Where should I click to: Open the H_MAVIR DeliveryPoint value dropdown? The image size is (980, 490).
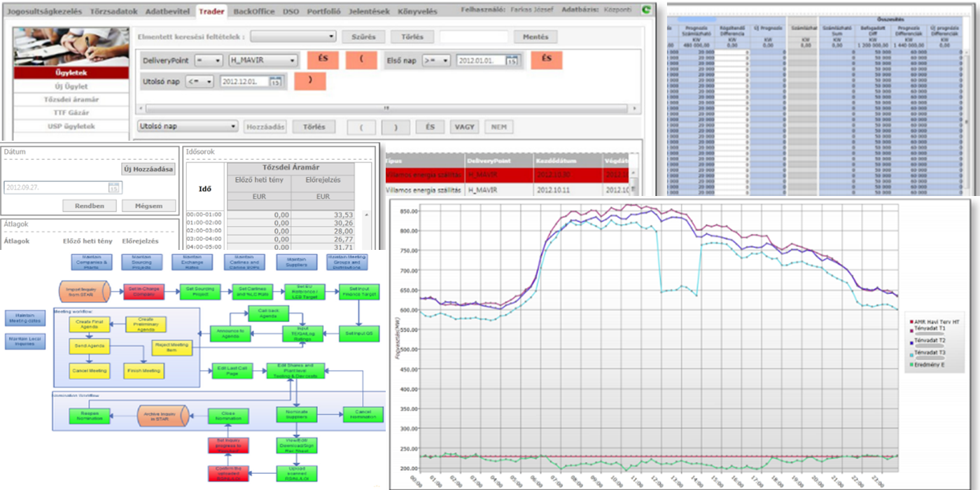coord(263,61)
